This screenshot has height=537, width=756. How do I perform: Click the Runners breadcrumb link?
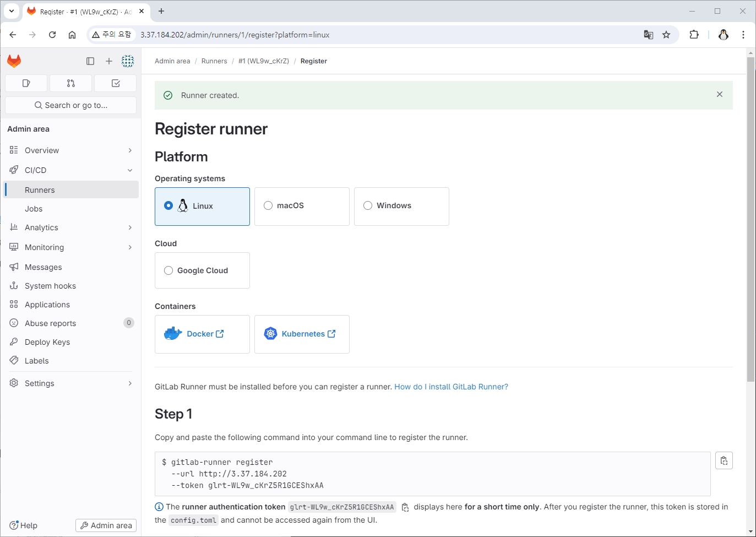click(214, 61)
